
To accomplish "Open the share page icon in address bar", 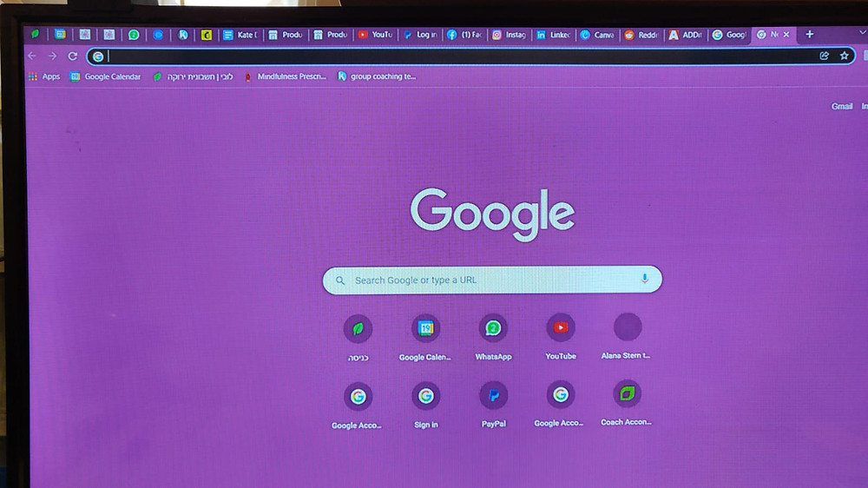I will (x=824, y=56).
